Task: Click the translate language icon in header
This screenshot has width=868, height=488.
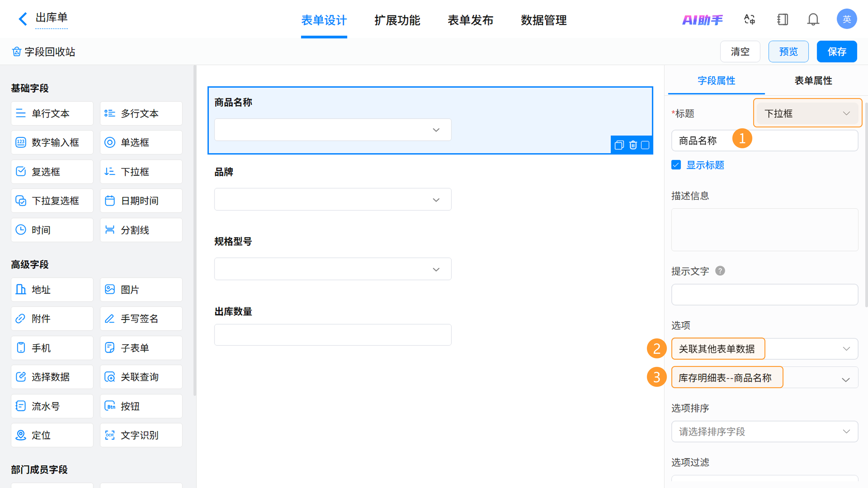Action: pyautogui.click(x=749, y=19)
